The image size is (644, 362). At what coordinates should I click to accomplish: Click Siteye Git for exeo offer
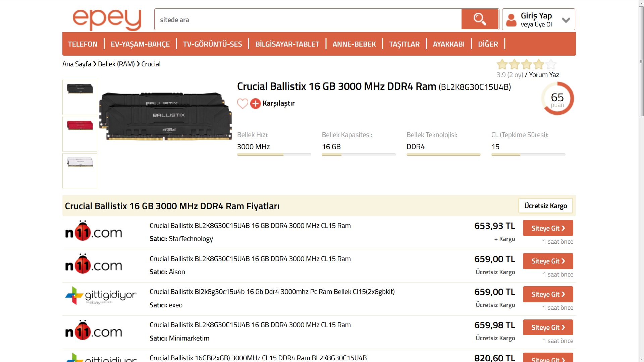click(548, 294)
